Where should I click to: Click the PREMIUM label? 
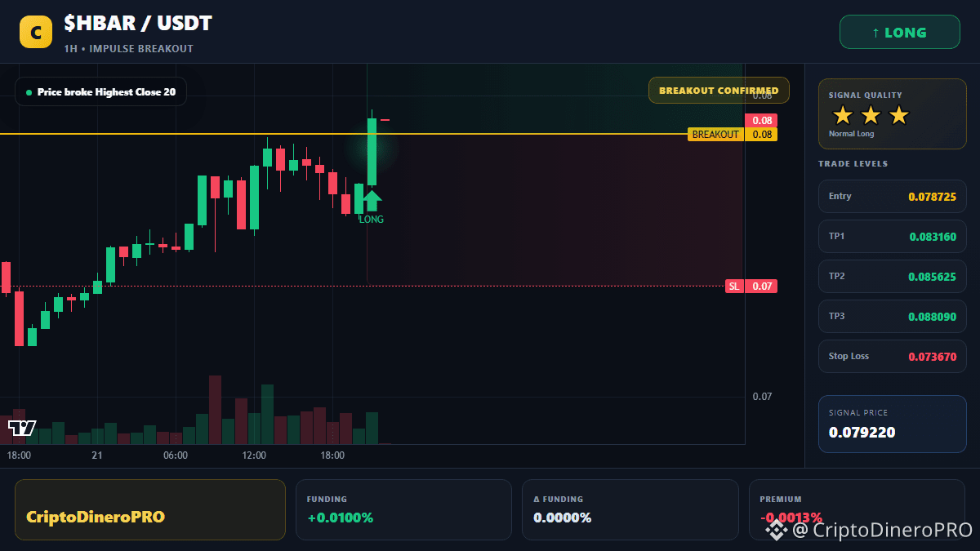click(x=780, y=499)
